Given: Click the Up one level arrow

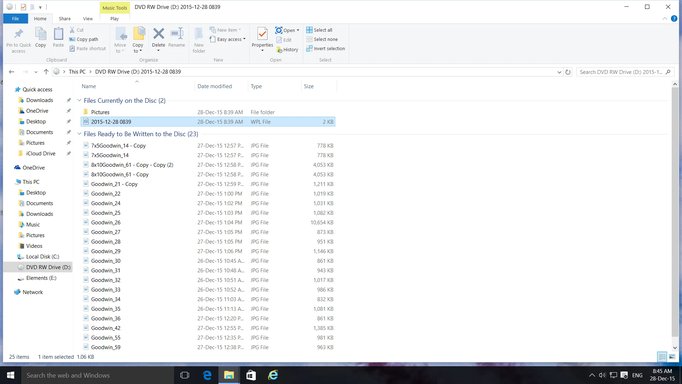Looking at the screenshot, I should point(46,72).
